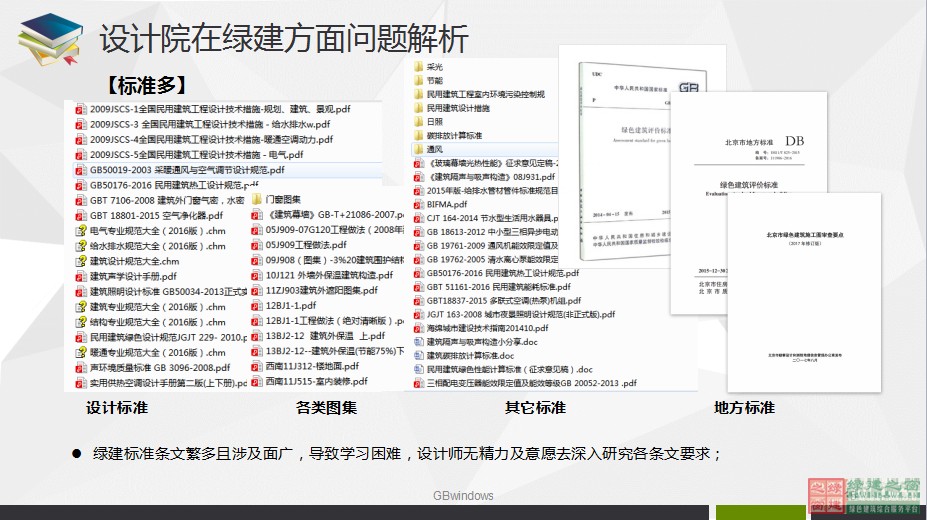The height and width of the screenshot is (520, 927).
Task: Click the PDF icon of 2009JSCS-3 给水排水w.pdf
Action: click(x=81, y=125)
